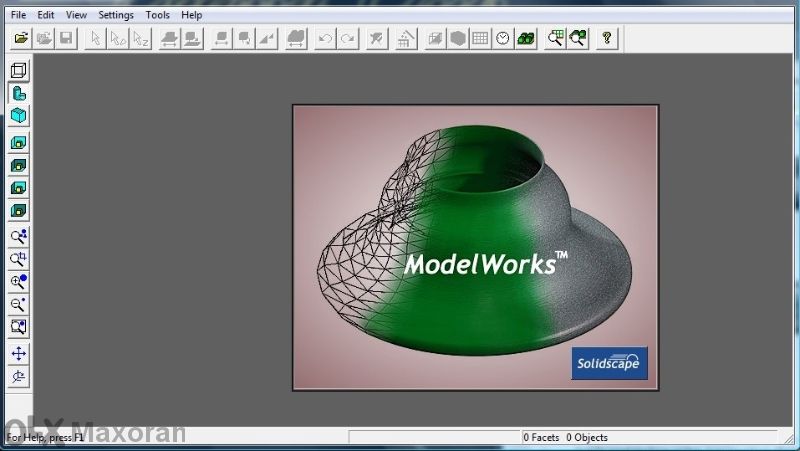Screen dimensions: 800x451
Task: Click the '0 Objects' status bar text
Action: pyautogui.click(x=587, y=437)
